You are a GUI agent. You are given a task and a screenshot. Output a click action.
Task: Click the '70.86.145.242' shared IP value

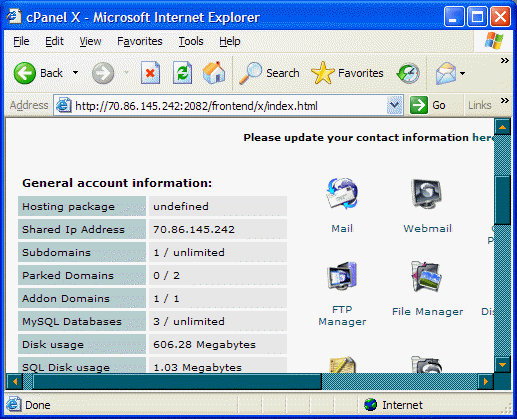194,230
